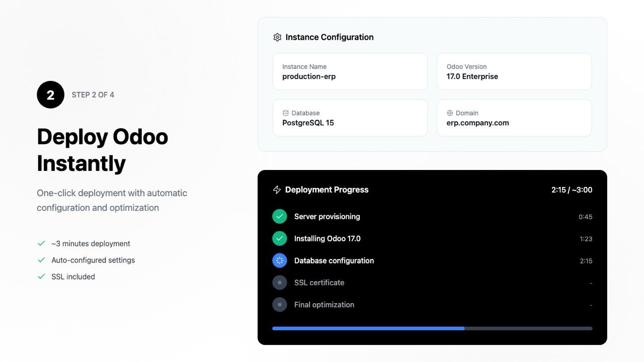This screenshot has width=644, height=362.
Task: Click the SSL certificate step label
Action: 319,283
